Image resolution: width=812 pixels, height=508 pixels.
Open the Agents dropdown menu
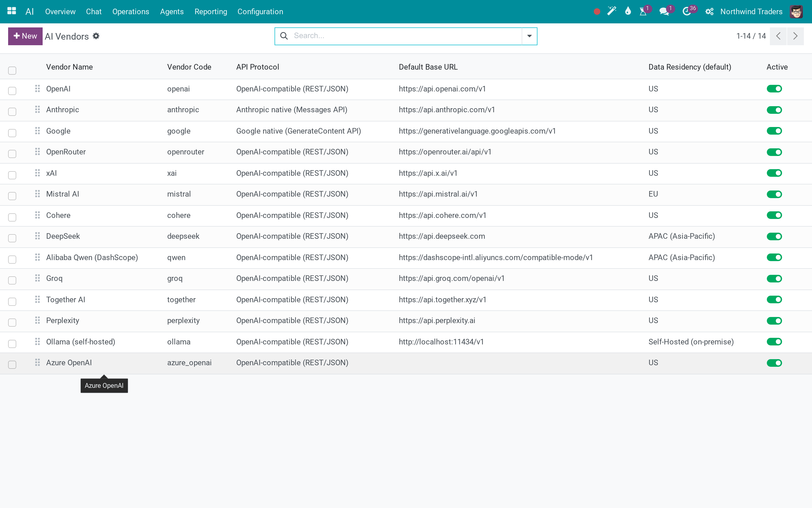172,12
